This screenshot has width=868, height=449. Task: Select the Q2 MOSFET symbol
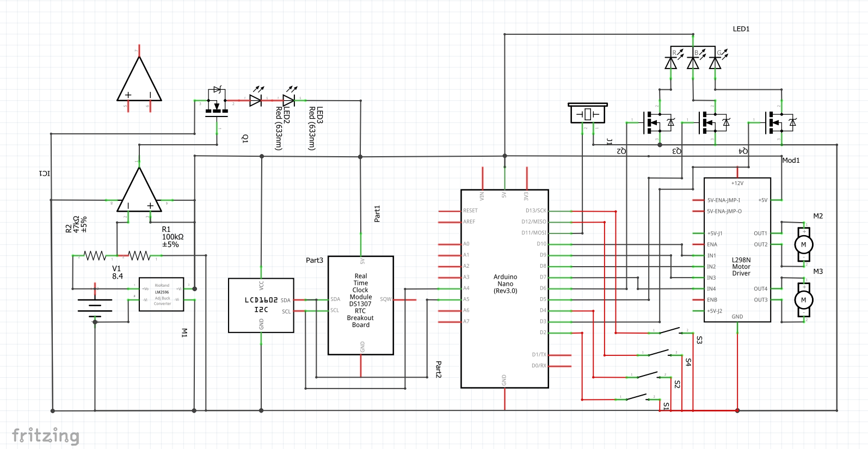660,122
